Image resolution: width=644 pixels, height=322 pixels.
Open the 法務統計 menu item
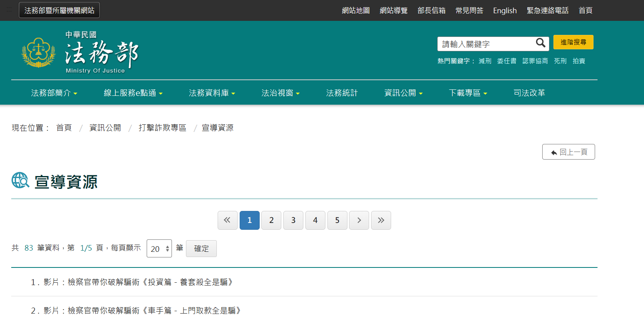[342, 93]
